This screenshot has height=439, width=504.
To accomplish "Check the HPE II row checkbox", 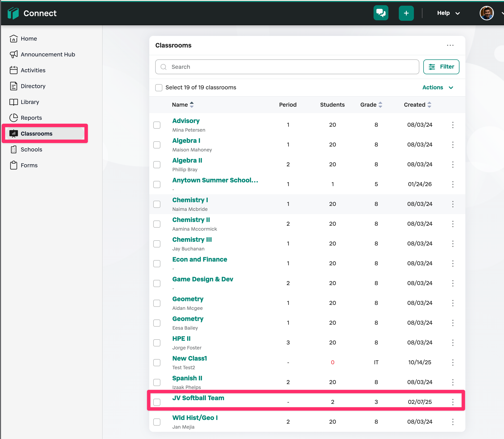I will [157, 343].
